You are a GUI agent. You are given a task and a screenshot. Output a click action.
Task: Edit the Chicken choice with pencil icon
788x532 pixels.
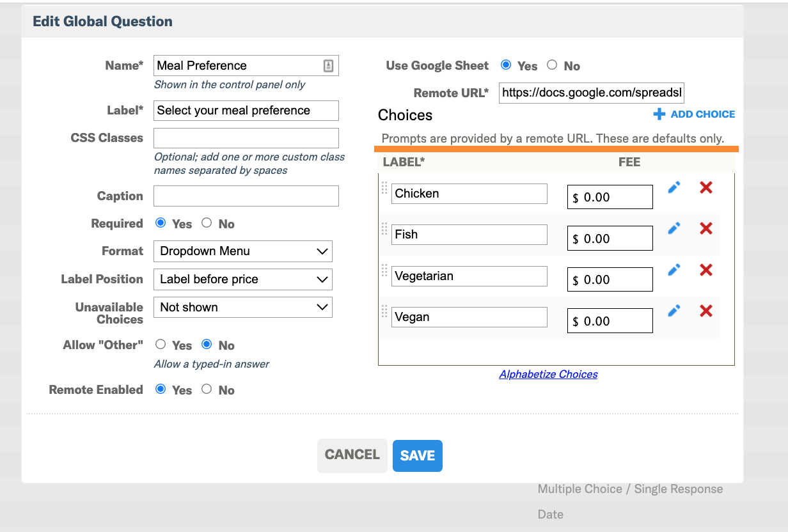pyautogui.click(x=674, y=187)
